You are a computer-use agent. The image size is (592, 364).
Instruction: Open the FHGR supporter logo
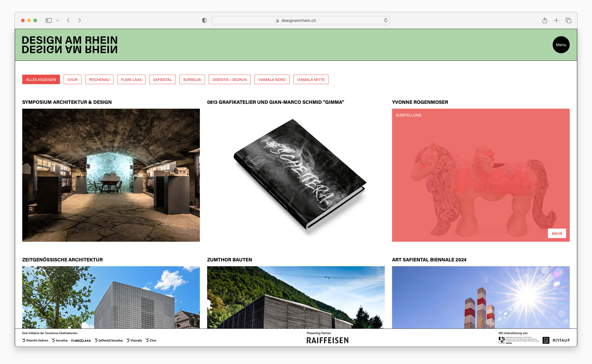(546, 340)
